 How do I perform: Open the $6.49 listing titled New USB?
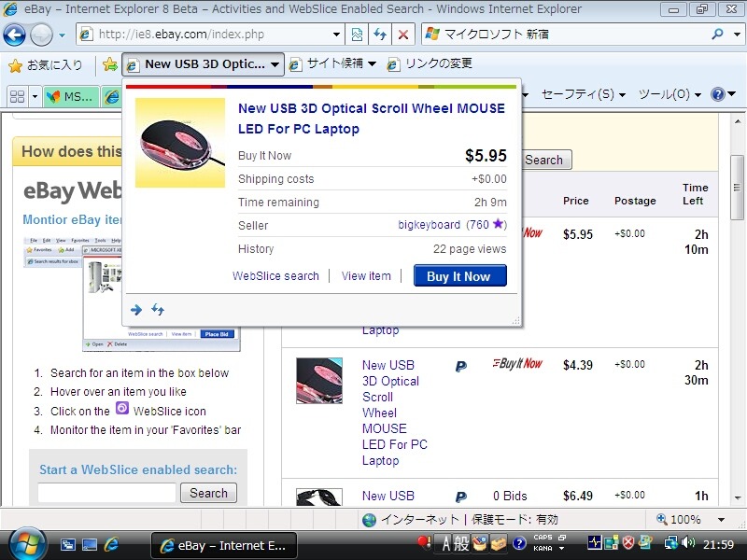click(x=388, y=497)
